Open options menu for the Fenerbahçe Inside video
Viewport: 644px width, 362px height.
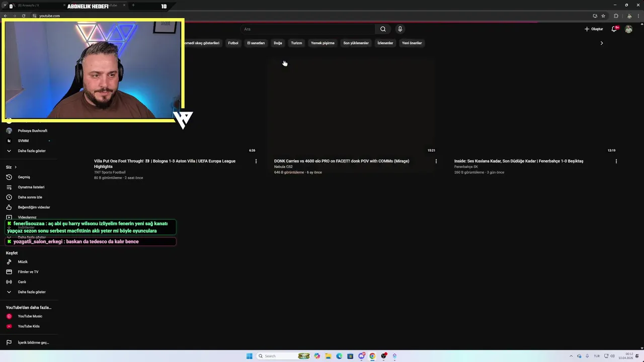point(616,161)
